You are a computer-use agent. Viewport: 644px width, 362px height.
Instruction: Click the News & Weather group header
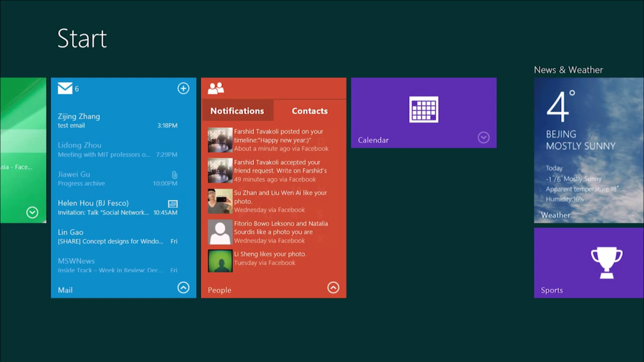tap(568, 70)
